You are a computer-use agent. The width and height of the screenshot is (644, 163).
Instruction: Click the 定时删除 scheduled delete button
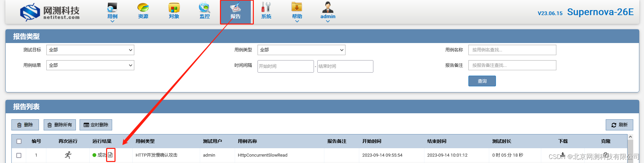coord(96,125)
